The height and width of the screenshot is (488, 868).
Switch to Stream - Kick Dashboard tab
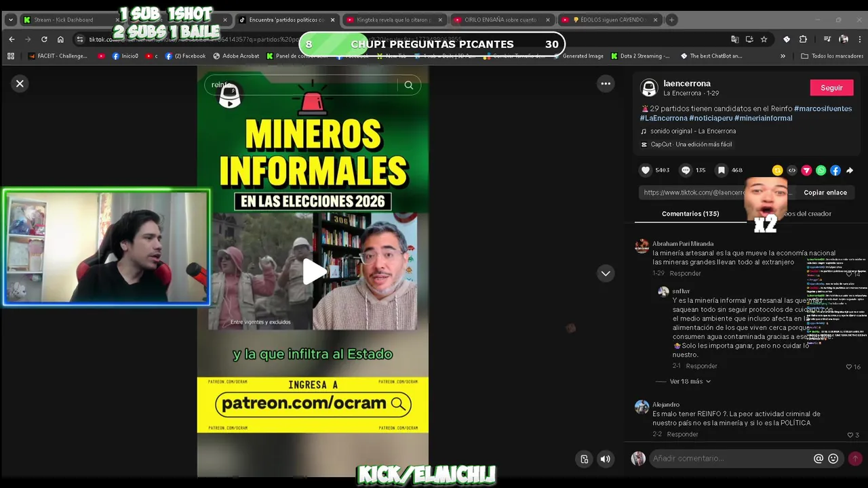(x=72, y=20)
